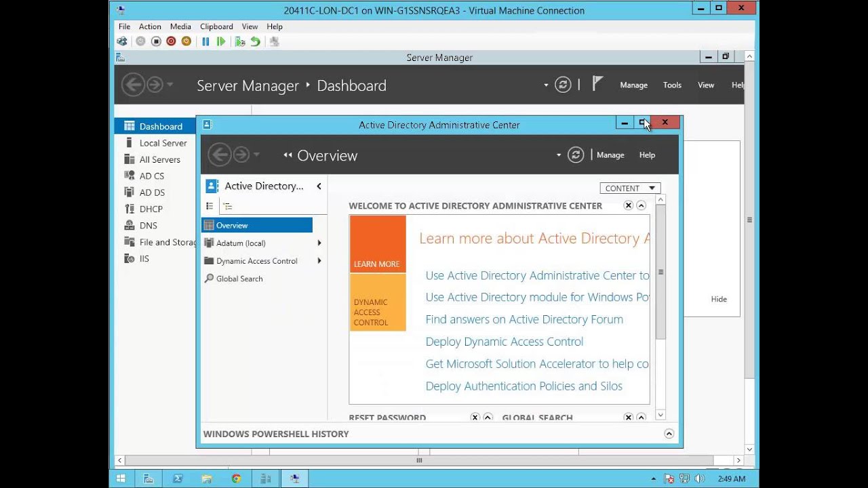
Task: Open Google Chrome from the taskbar
Action: click(236, 479)
